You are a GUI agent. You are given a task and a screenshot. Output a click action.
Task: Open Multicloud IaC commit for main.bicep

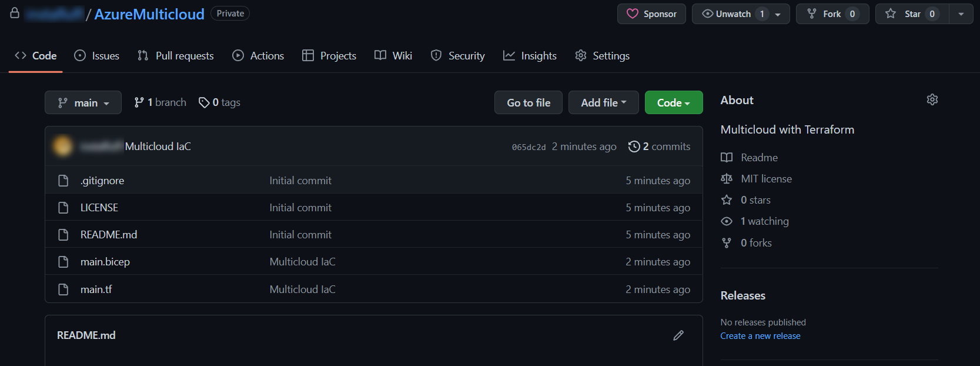(x=303, y=262)
